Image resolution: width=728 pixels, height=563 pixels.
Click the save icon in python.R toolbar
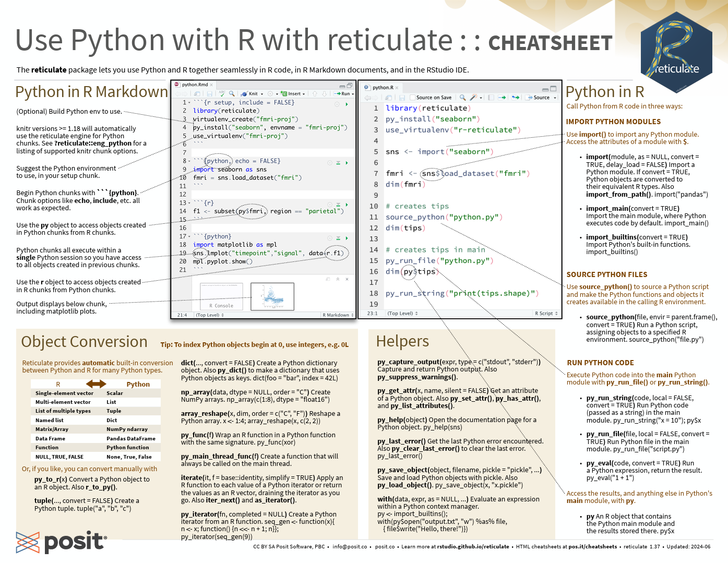pos(402,98)
